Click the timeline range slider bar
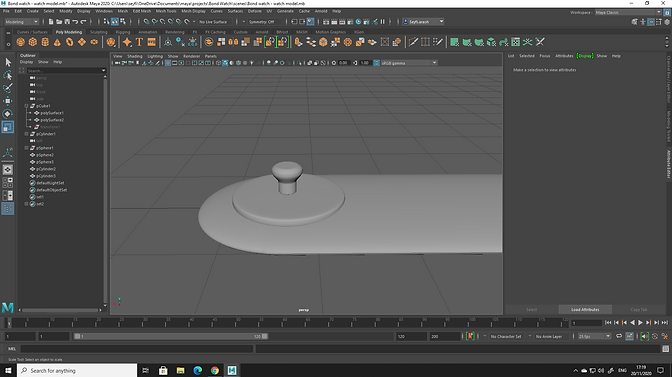Image resolution: width=672 pixels, height=377 pixels. (171, 336)
